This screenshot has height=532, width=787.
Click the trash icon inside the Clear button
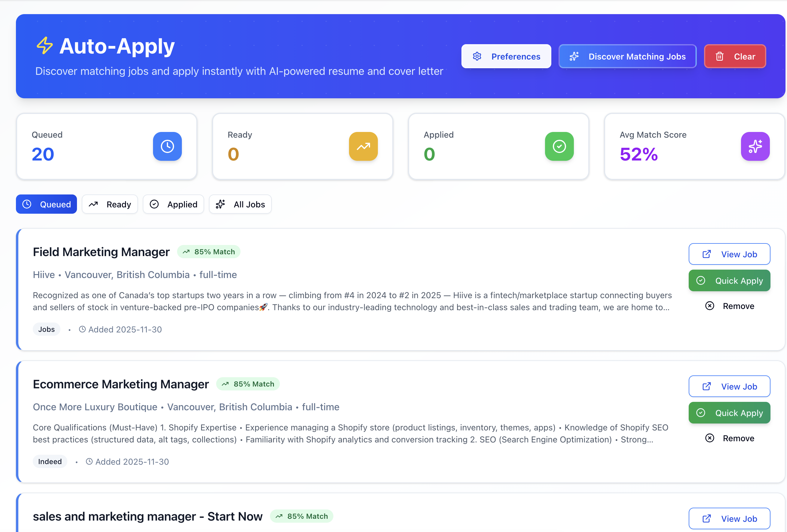point(720,56)
